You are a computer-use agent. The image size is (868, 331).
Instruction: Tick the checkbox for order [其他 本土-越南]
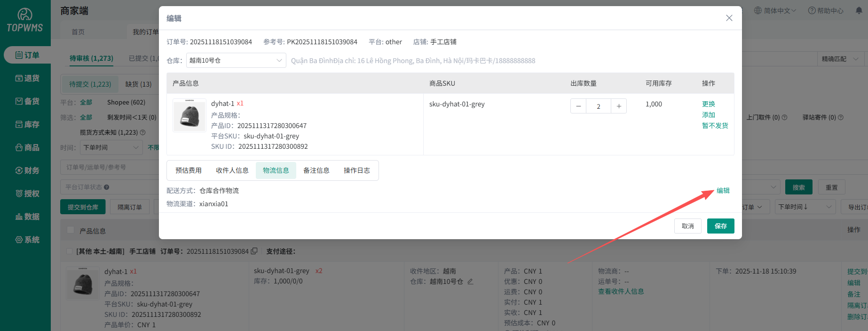click(69, 251)
